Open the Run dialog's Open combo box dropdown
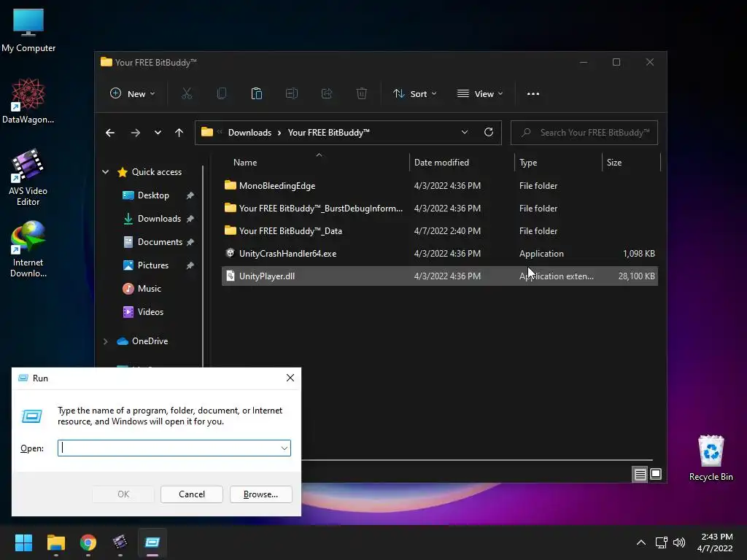This screenshot has height=560, width=747. click(285, 448)
